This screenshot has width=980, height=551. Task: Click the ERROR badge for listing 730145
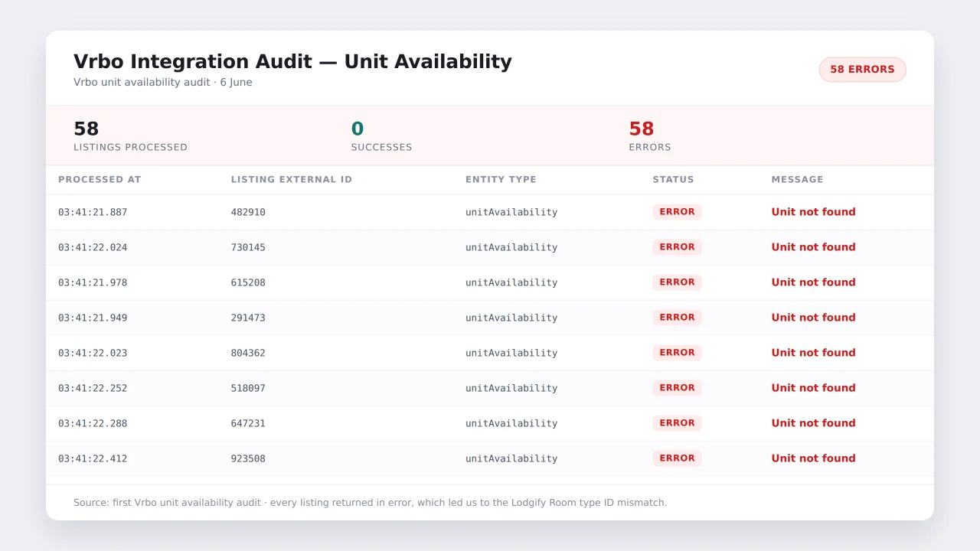pos(677,247)
